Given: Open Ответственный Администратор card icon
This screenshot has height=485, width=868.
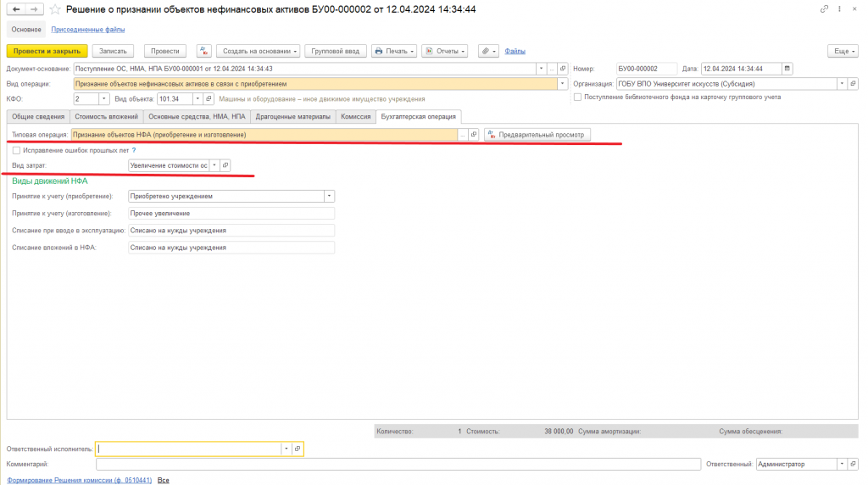Looking at the screenshot, I should 853,464.
